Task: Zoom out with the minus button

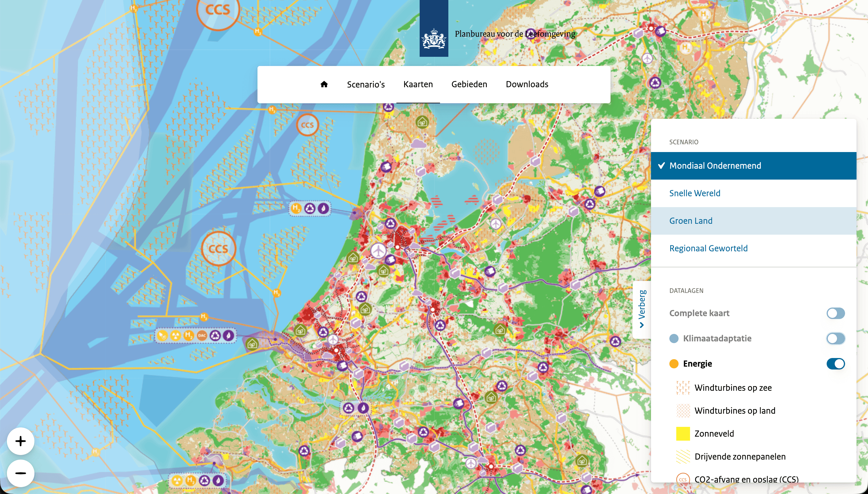Action: pos(20,473)
